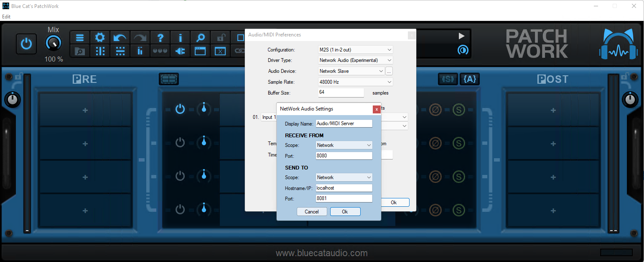The image size is (644, 262).
Task: Click the play arrow in preset display
Action: [x=462, y=36]
